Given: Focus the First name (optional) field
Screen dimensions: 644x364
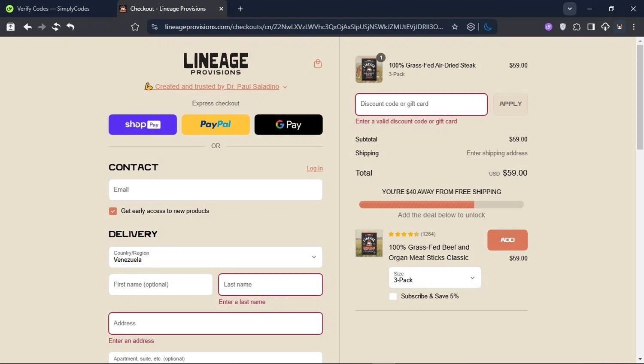Looking at the screenshot, I should click(161, 284).
